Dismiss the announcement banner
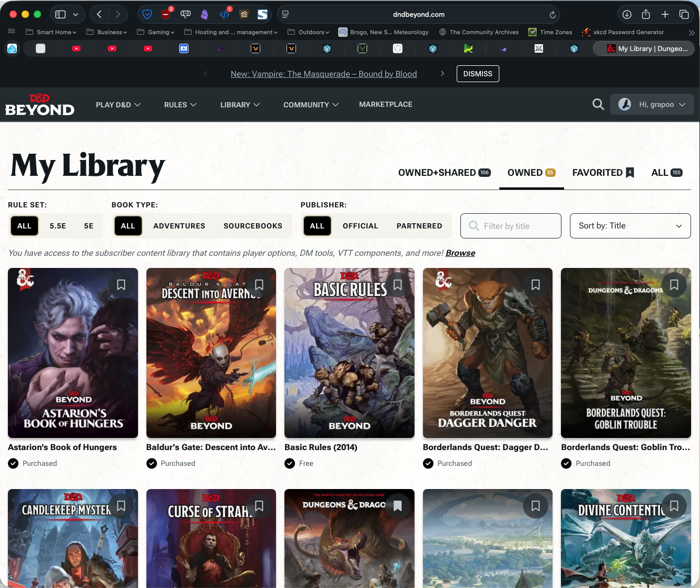The image size is (700, 588). (x=478, y=74)
